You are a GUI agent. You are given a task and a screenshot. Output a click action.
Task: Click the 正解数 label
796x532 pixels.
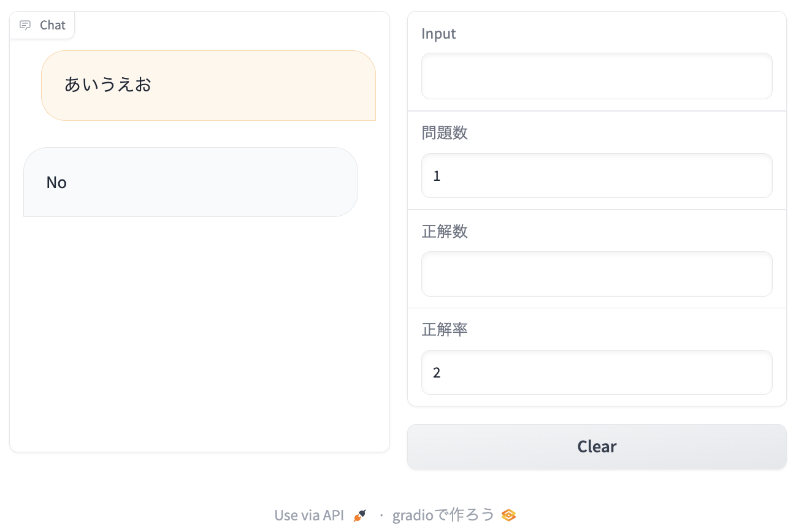[445, 231]
